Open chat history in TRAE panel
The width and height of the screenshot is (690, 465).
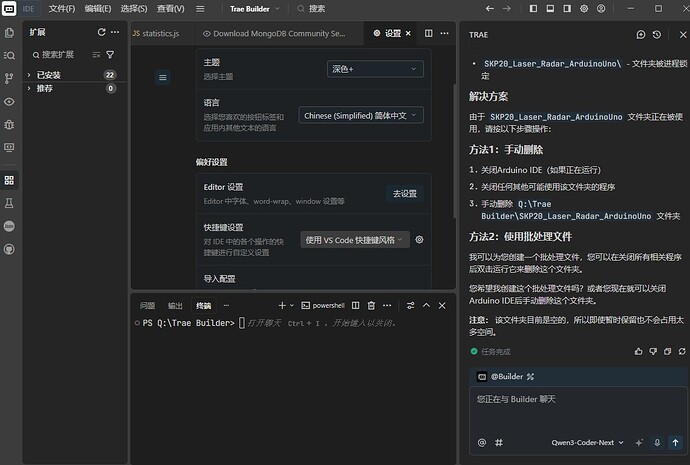[x=657, y=35]
